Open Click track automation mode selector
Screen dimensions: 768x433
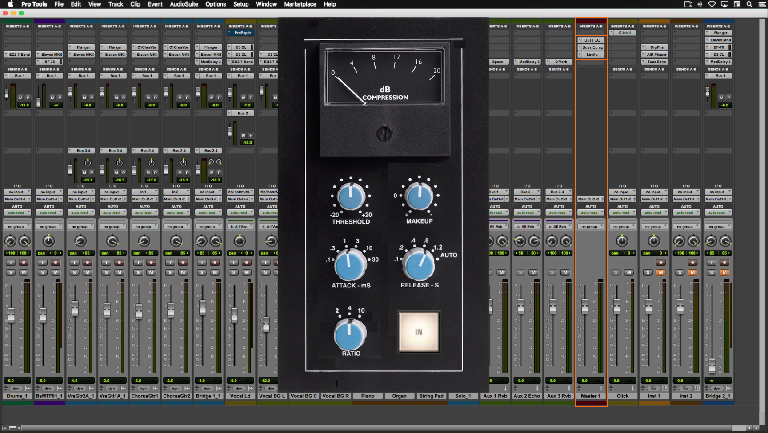623,212
